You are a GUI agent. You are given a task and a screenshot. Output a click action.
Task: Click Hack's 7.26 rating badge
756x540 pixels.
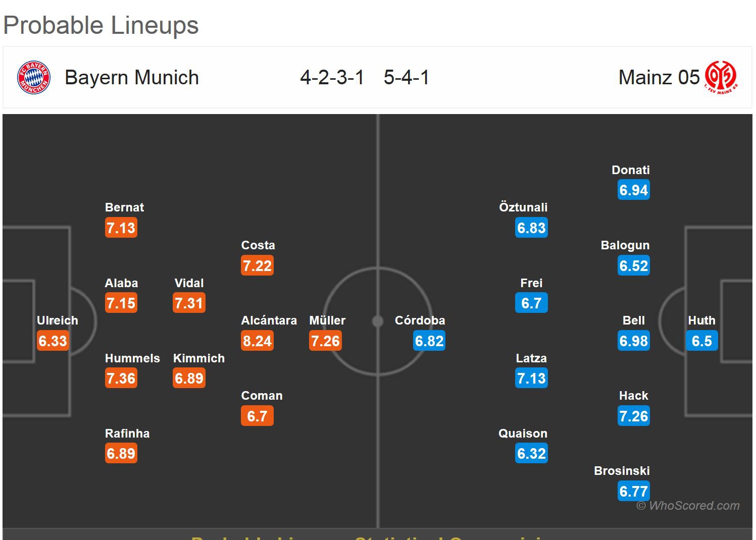point(633,416)
